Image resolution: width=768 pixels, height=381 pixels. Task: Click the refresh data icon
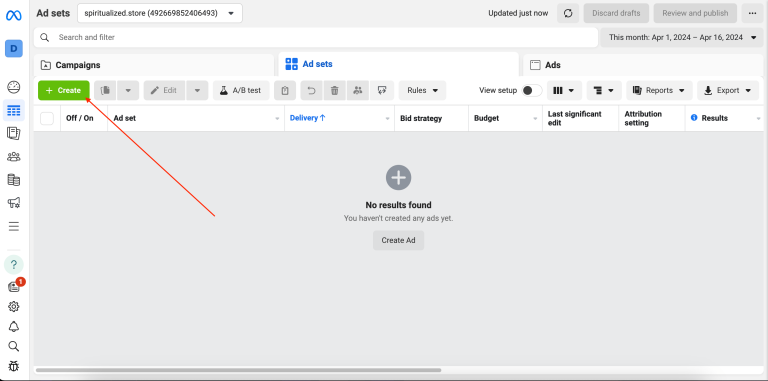568,13
